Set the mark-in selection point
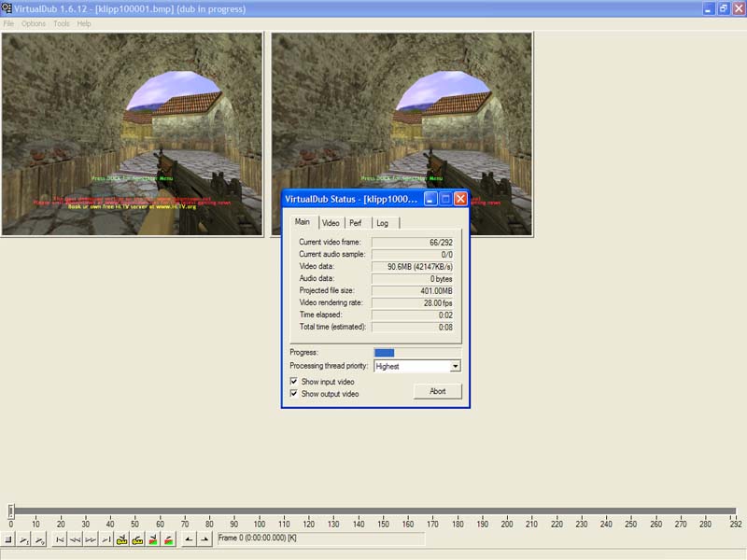747x560 pixels. (190, 539)
